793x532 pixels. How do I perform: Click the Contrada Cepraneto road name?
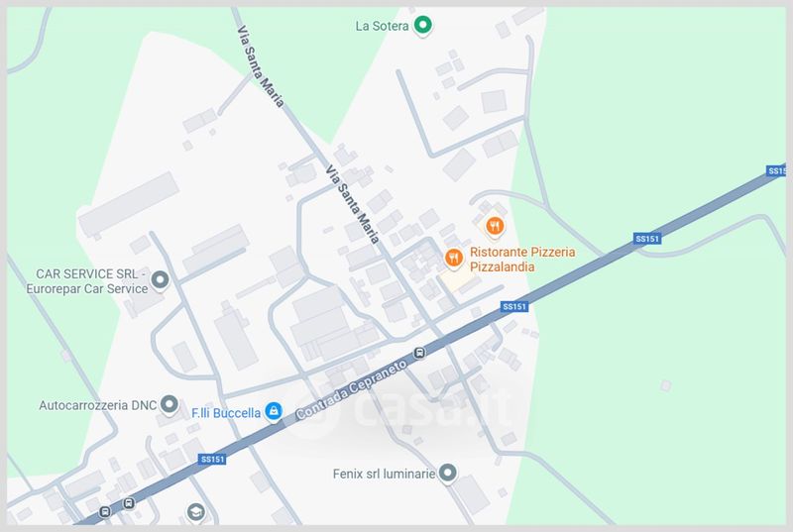click(x=351, y=389)
